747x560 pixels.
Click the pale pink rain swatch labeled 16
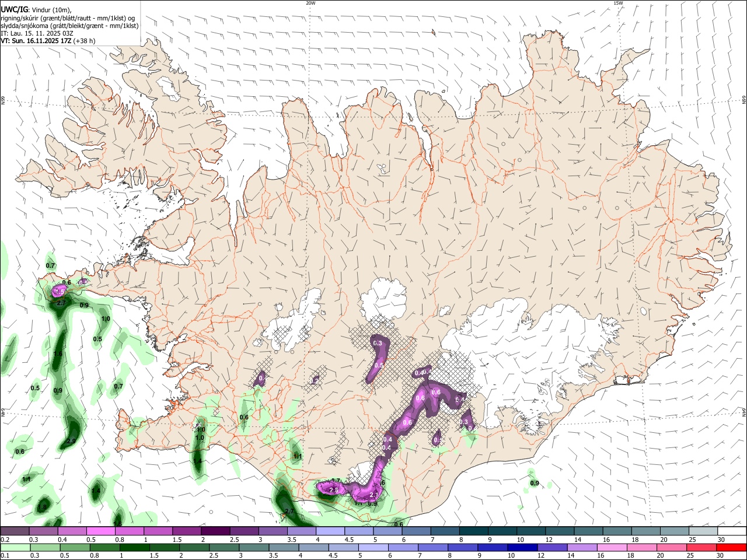click(612, 547)
